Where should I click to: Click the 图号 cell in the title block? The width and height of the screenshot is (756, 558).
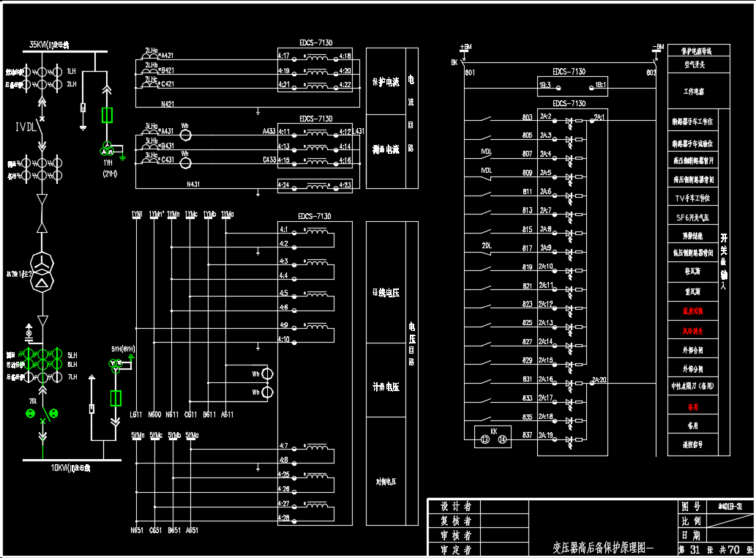coord(691,506)
